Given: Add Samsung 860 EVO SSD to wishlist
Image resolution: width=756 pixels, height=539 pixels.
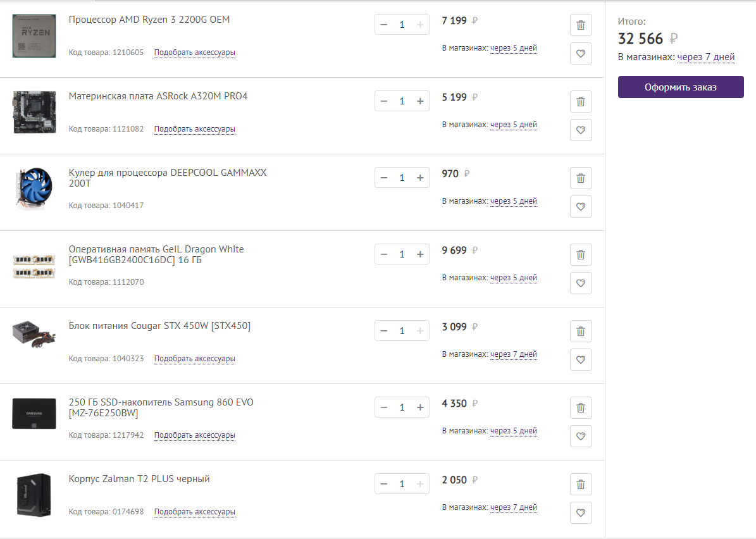Looking at the screenshot, I should pyautogui.click(x=581, y=437).
